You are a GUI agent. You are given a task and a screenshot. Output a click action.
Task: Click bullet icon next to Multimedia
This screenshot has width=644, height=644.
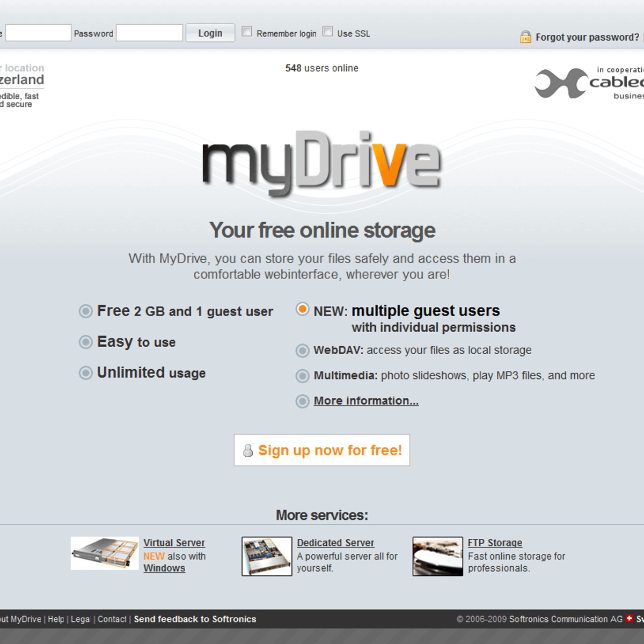(x=303, y=376)
